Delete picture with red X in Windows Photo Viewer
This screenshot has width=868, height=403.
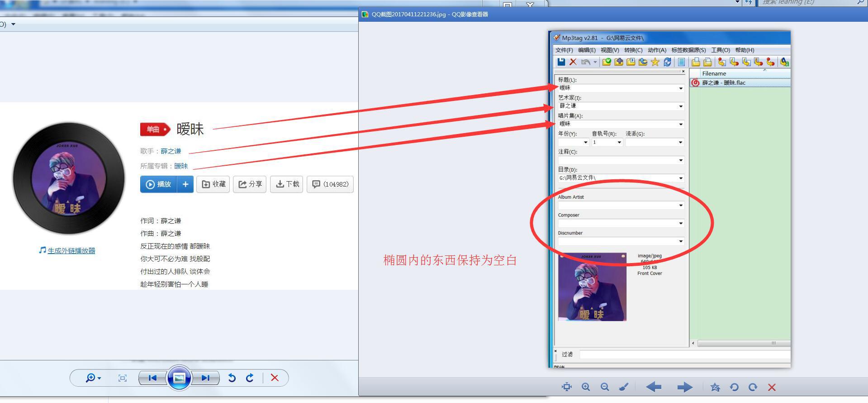(x=275, y=378)
